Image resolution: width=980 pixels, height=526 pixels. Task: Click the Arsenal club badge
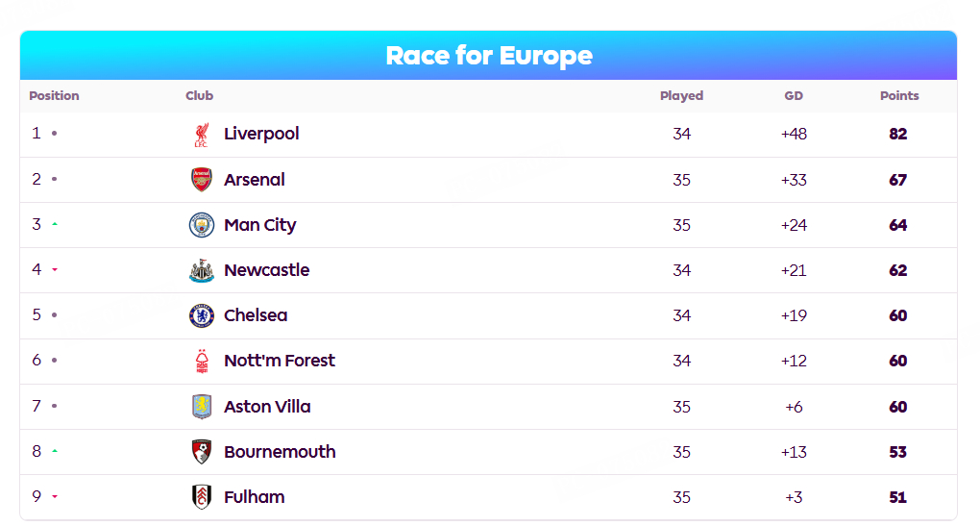click(x=201, y=180)
